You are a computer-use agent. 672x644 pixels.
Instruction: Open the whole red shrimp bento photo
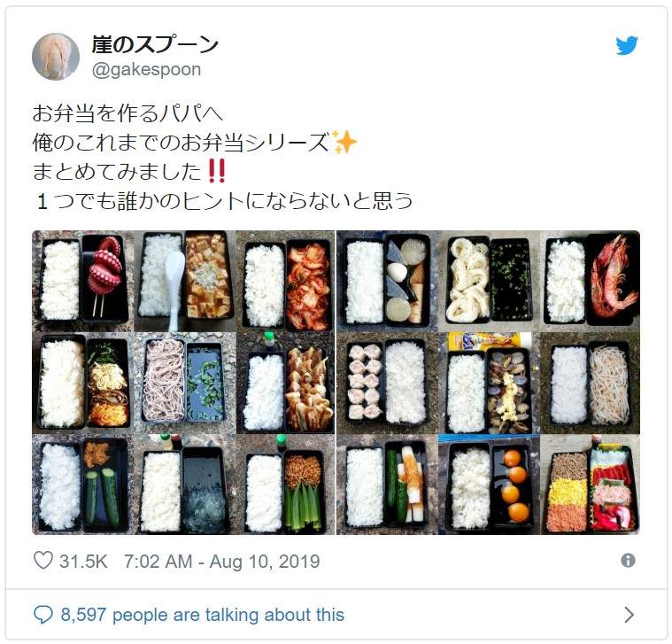tap(590, 282)
